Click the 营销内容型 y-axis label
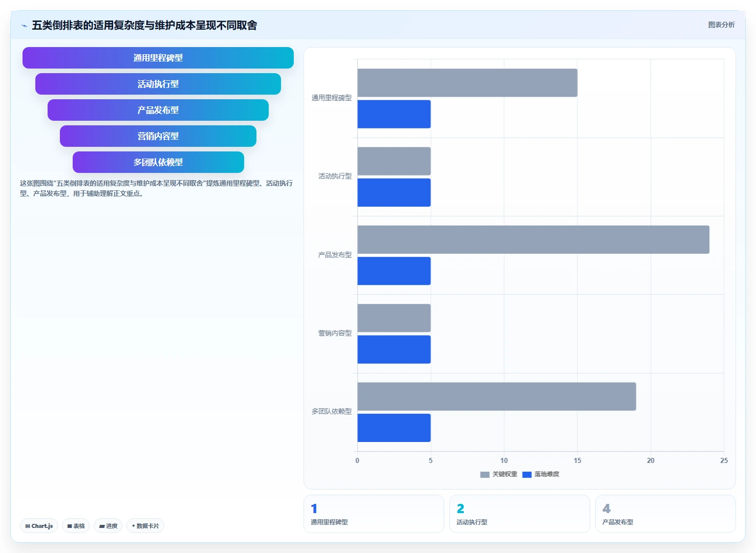This screenshot has height=553, width=756. click(x=335, y=333)
